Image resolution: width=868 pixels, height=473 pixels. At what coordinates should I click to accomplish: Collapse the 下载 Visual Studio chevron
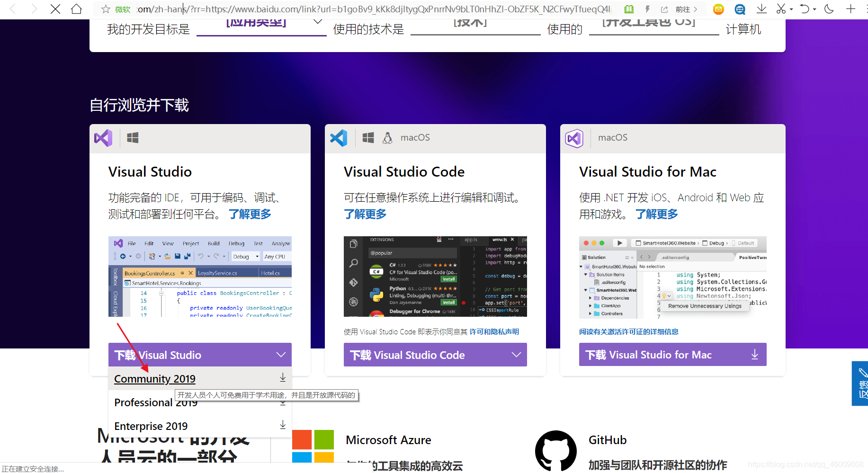pos(281,355)
